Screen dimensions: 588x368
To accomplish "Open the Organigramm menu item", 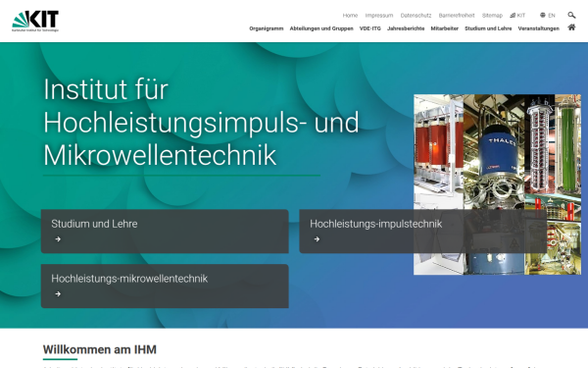I will tap(267, 28).
